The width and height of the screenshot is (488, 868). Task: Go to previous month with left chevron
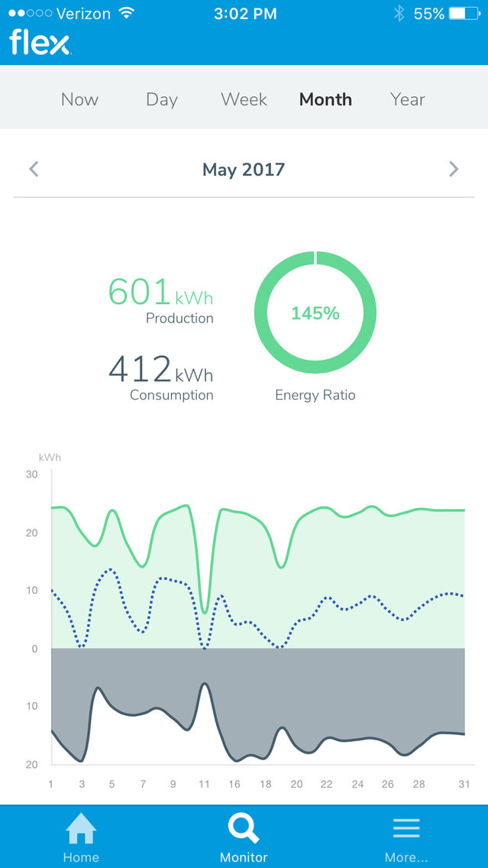coord(34,169)
